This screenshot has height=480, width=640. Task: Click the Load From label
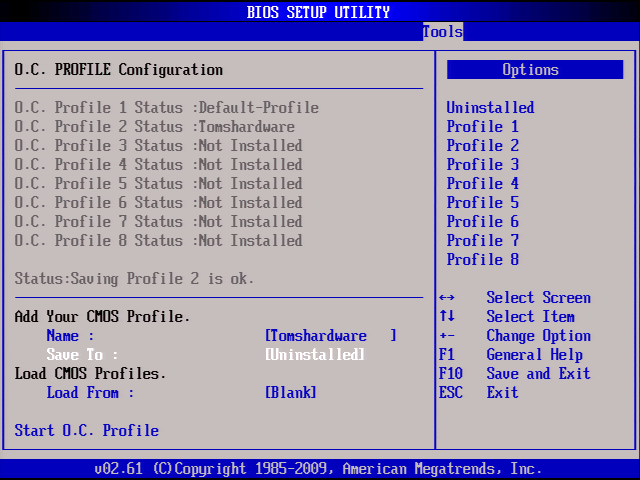pos(90,393)
